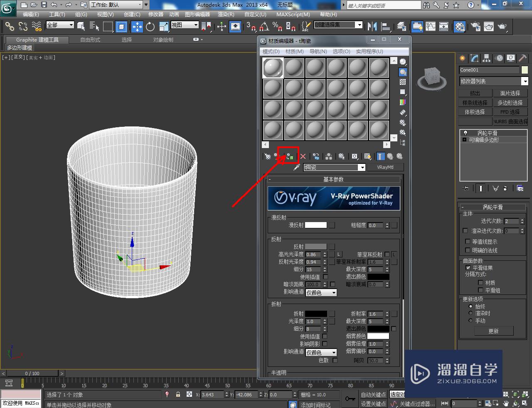Toggle the Background checker icon in material editor
Image resolution: width=532 pixels, height=408 pixels.
[x=402, y=82]
